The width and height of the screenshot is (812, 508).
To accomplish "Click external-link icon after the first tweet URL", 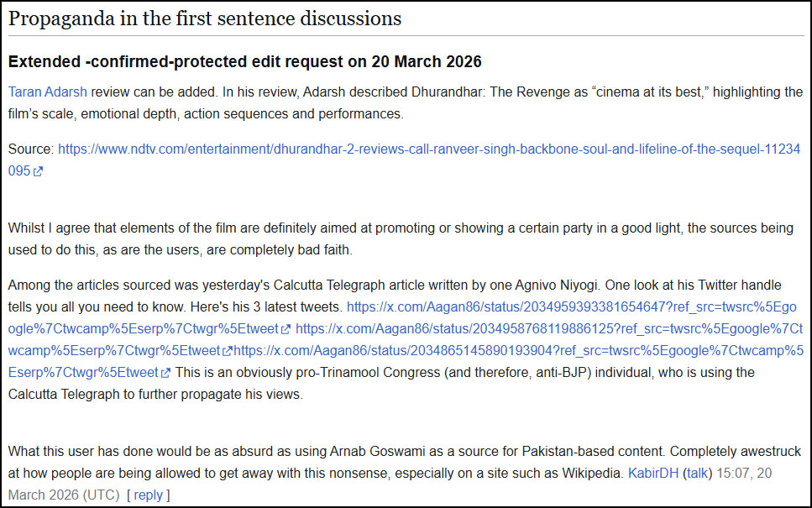I will point(286,329).
